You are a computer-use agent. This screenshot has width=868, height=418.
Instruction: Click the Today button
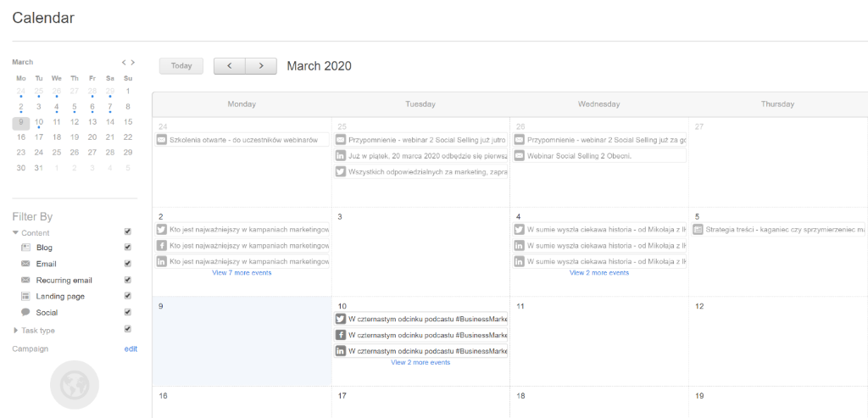pyautogui.click(x=181, y=66)
